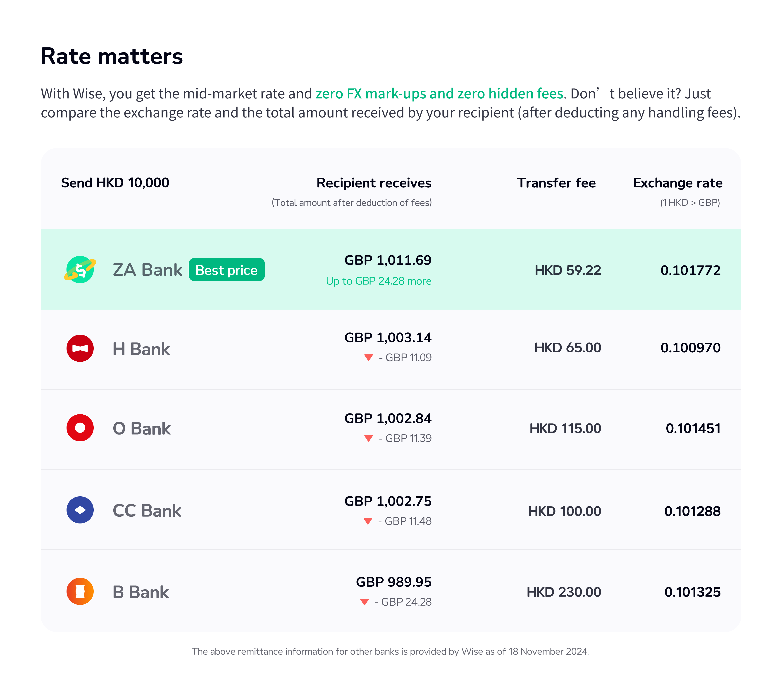Screen dimensions: 782x700
Task: Click the CC Bank blue diamond logo
Action: 80,510
